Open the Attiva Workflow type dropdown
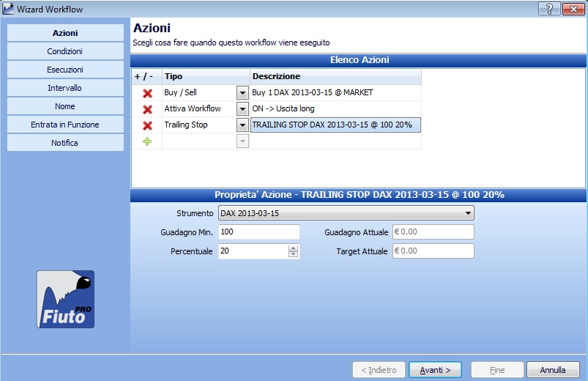 (x=242, y=109)
